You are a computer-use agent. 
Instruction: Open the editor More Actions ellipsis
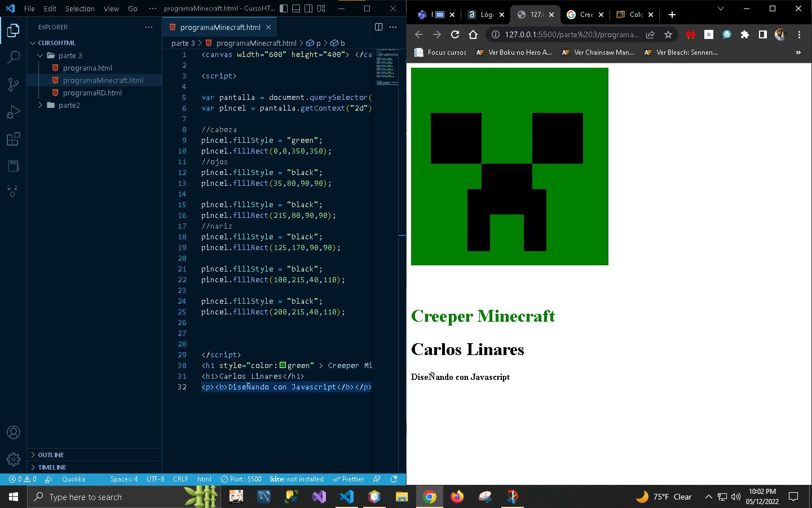click(x=393, y=27)
